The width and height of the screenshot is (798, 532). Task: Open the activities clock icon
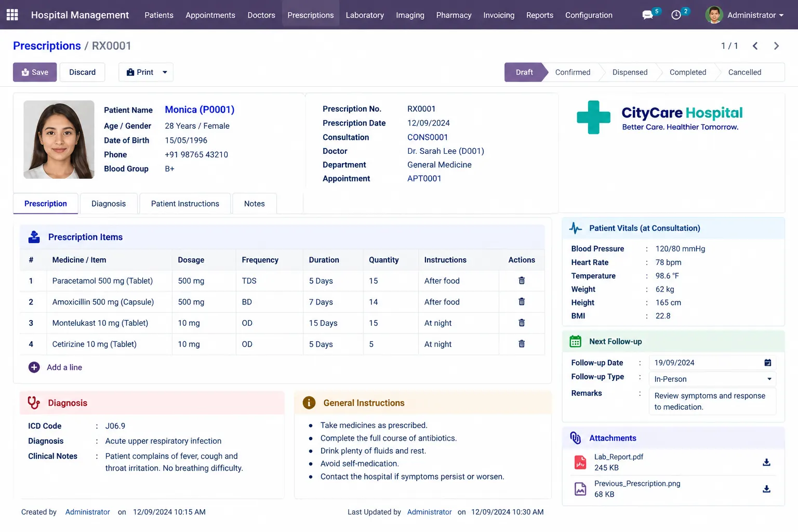point(676,15)
